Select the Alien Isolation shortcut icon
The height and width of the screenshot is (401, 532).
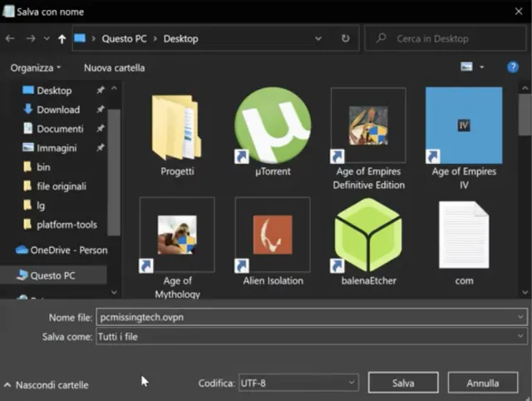[x=272, y=235]
